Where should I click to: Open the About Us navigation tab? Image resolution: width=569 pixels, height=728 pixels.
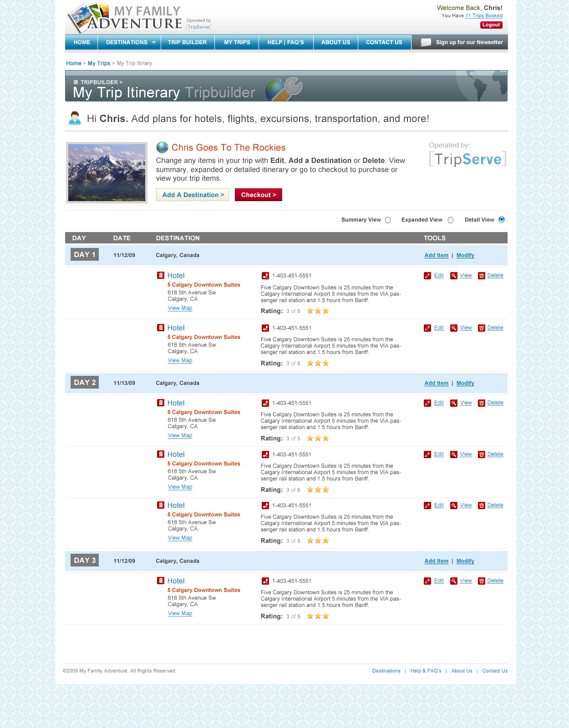click(336, 42)
